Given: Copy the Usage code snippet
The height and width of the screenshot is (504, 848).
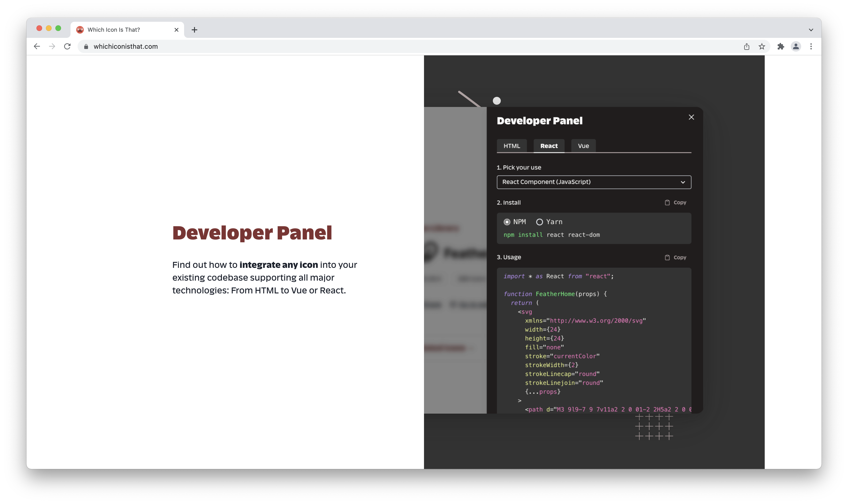Looking at the screenshot, I should pos(675,257).
